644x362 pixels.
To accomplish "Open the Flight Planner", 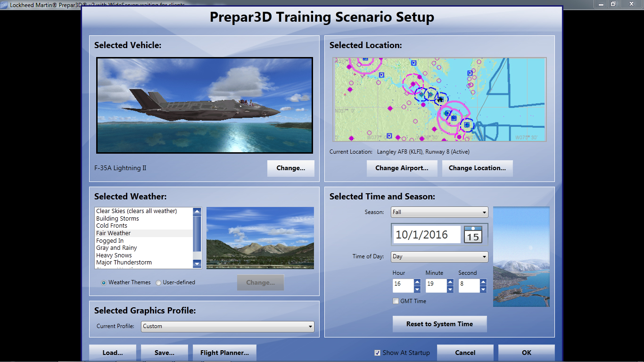I will (x=224, y=353).
